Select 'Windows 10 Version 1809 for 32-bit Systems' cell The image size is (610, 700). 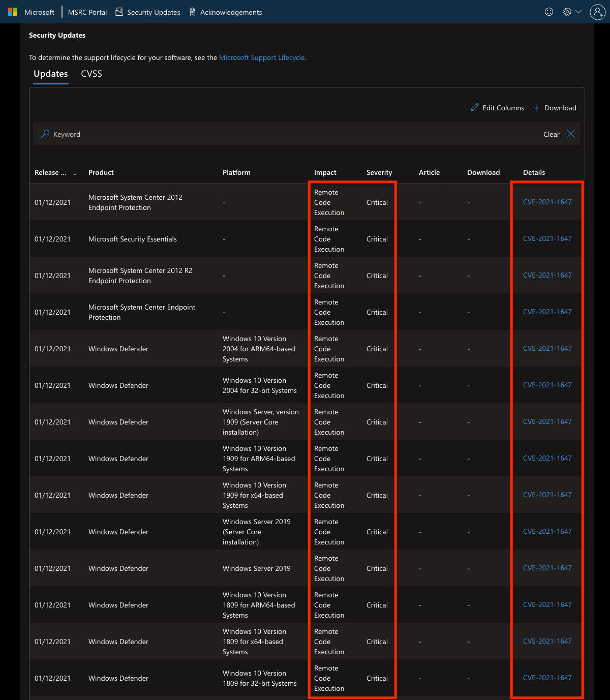click(x=260, y=678)
